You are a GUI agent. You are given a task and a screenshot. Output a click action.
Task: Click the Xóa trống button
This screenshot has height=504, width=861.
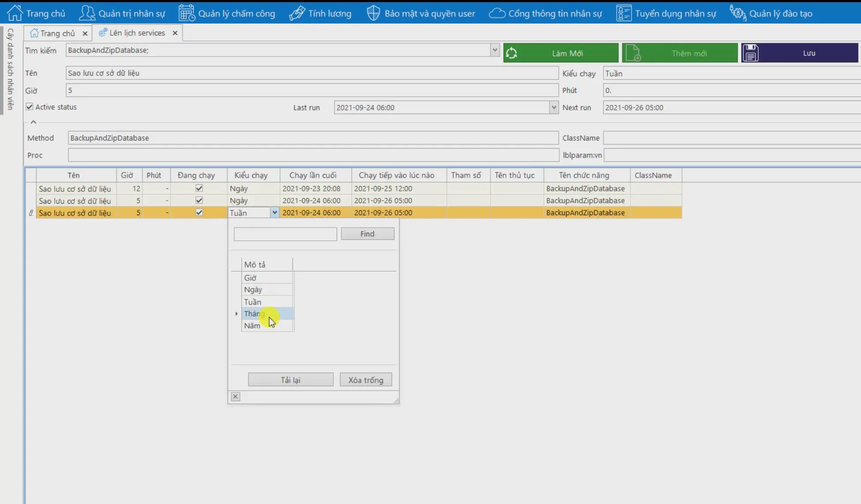[366, 380]
